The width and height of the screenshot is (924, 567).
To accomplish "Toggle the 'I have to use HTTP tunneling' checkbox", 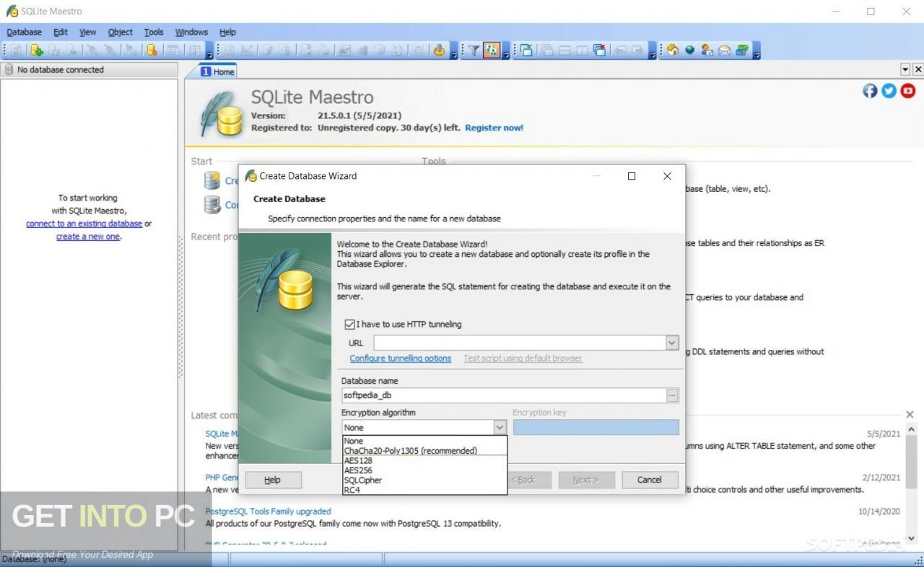I will pos(350,325).
